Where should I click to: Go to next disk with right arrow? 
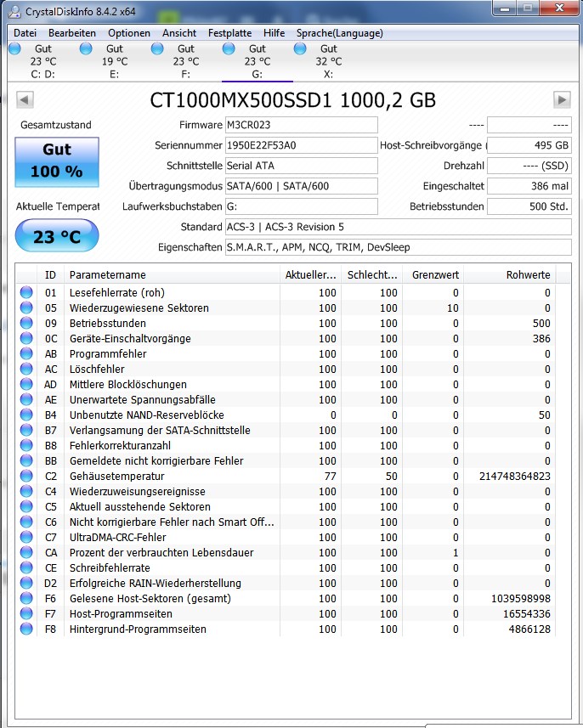(x=562, y=100)
